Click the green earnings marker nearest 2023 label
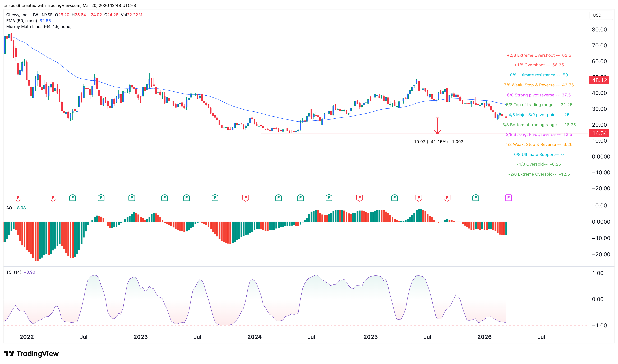 tap(131, 198)
